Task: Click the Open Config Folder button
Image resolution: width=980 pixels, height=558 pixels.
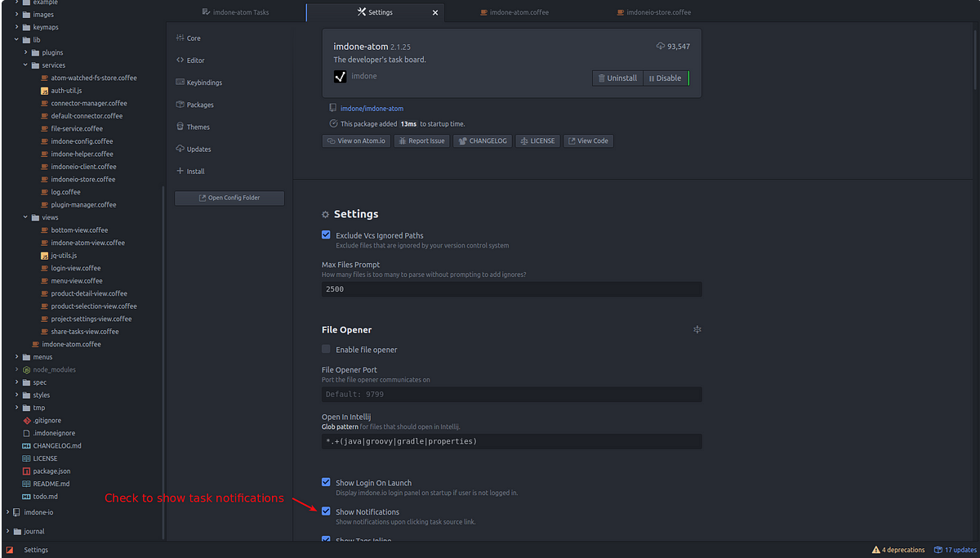Action: click(x=229, y=198)
